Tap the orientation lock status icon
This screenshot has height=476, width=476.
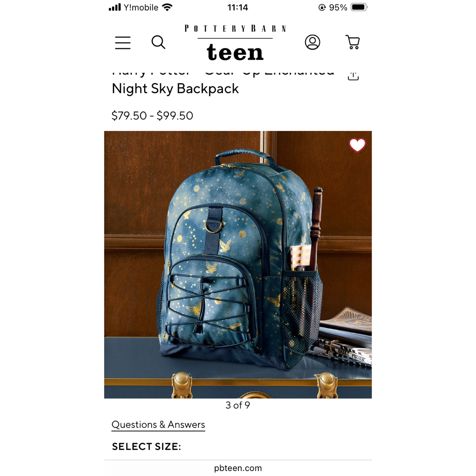pos(322,7)
